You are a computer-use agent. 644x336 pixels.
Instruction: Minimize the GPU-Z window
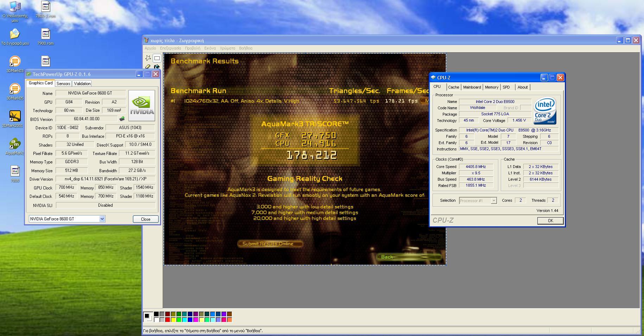139,74
